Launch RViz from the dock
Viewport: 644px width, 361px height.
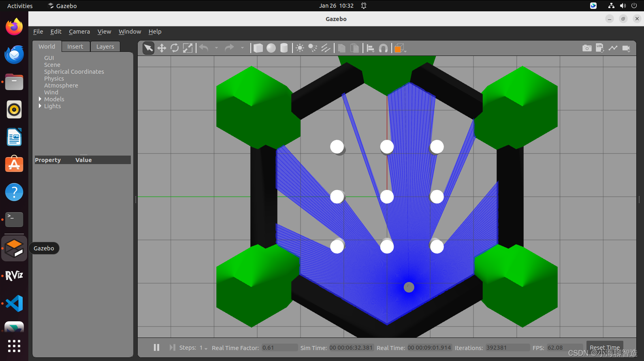click(x=14, y=276)
